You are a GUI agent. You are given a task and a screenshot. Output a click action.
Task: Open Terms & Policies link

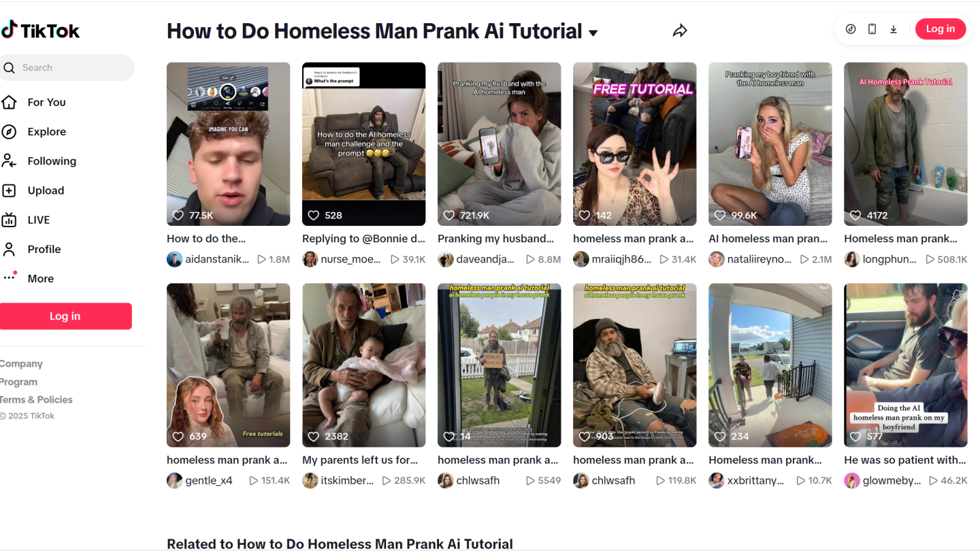[36, 399]
